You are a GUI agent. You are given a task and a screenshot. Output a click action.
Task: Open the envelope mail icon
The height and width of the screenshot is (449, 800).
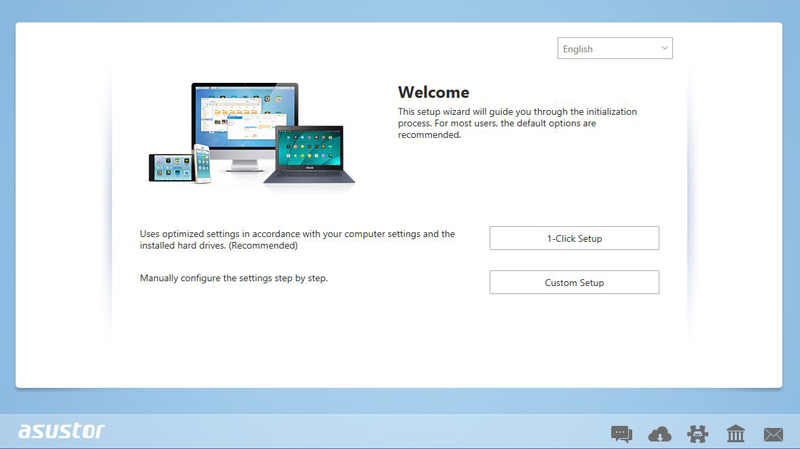click(773, 435)
